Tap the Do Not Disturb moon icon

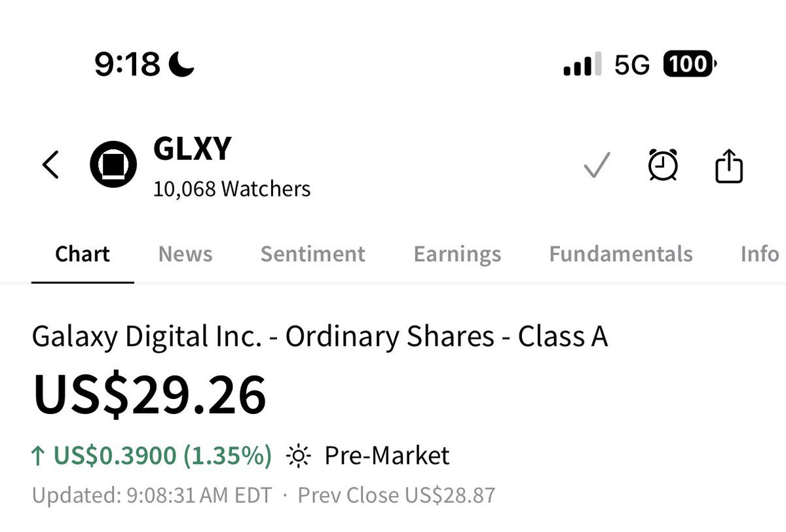(181, 64)
